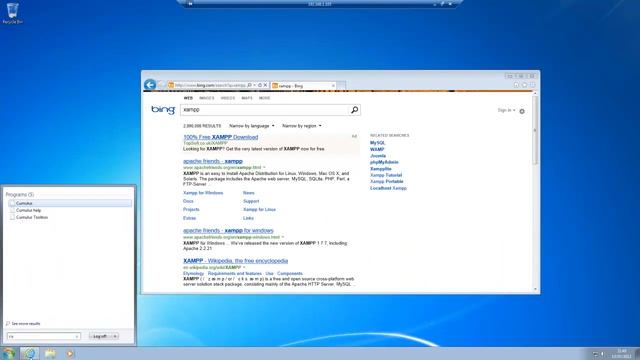Open Internet Explorer from the taskbar
This screenshot has height=360, width=640.
[29, 353]
